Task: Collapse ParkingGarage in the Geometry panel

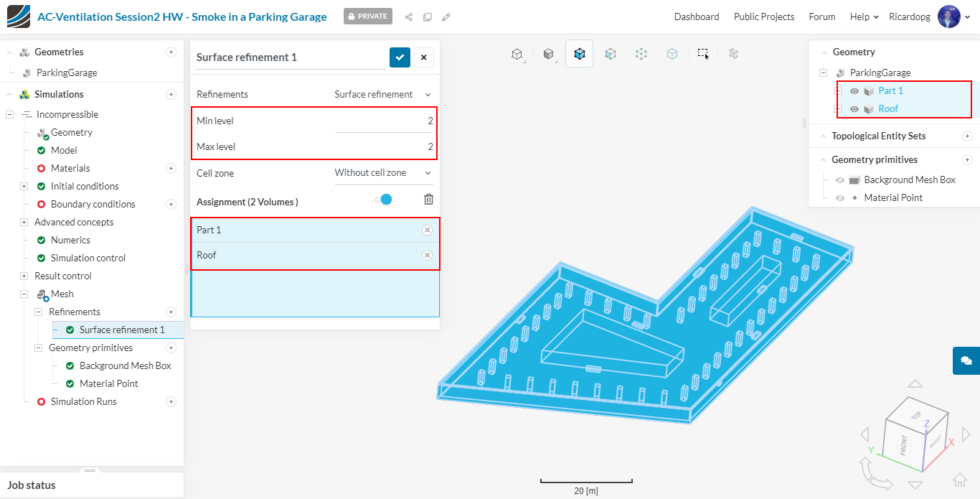Action: pos(823,73)
